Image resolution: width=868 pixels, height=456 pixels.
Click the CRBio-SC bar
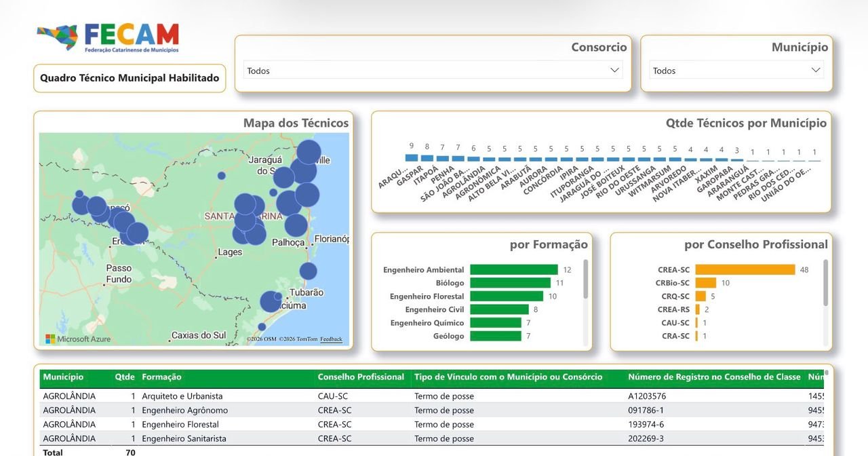[x=705, y=283]
